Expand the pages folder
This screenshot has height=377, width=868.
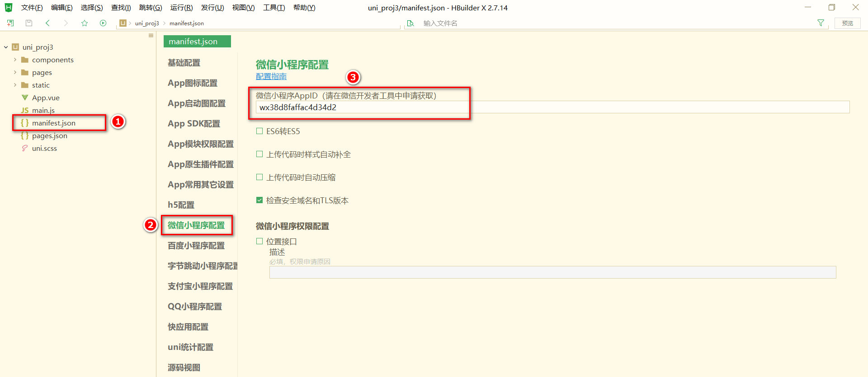pyautogui.click(x=15, y=72)
